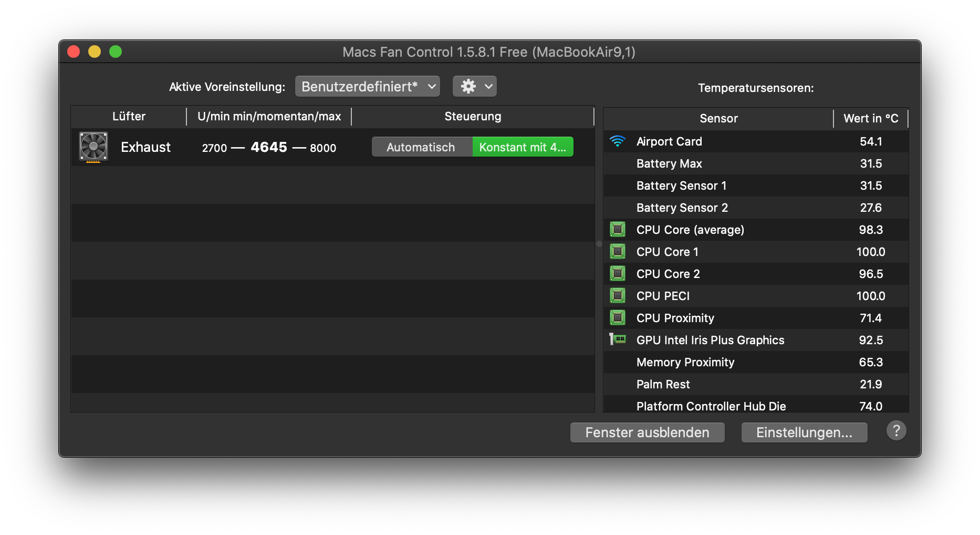The image size is (980, 535).
Task: Click the Temperatursensoren heading
Action: tap(756, 88)
